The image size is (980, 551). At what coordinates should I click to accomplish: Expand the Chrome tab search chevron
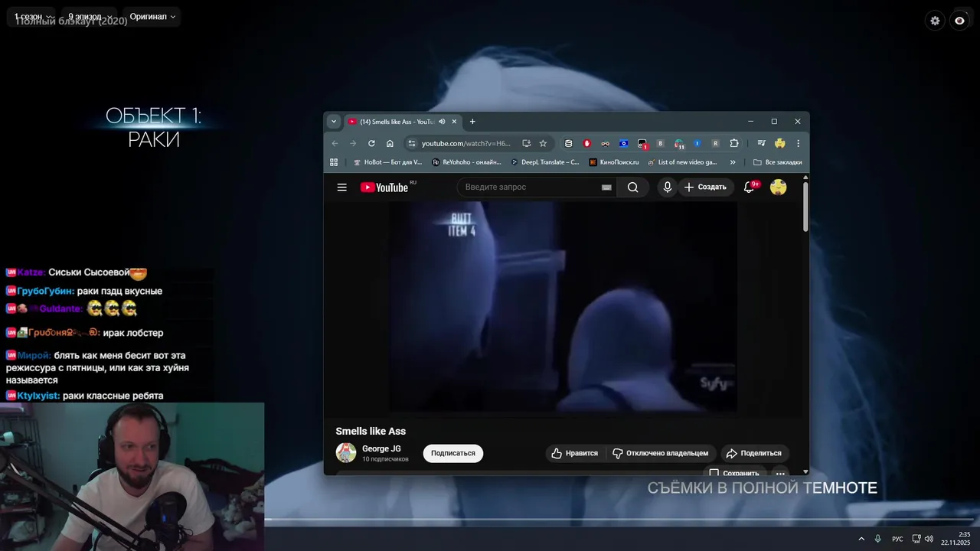click(x=334, y=122)
